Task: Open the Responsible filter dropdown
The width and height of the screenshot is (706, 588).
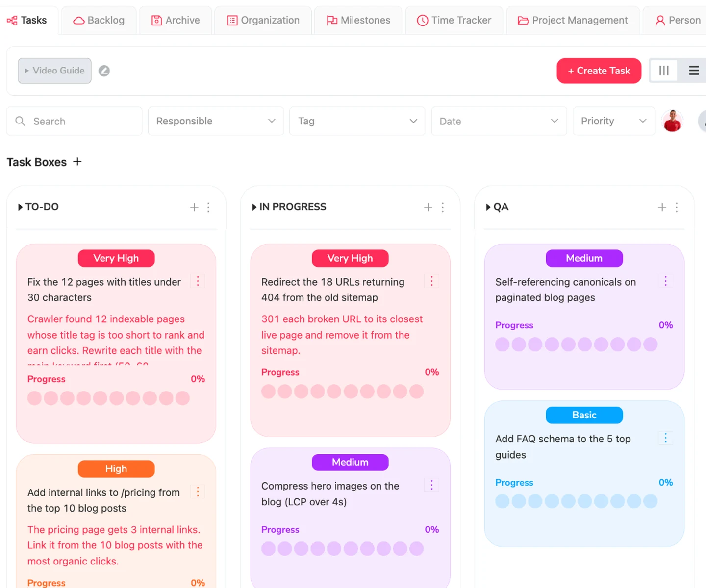Action: coord(216,121)
